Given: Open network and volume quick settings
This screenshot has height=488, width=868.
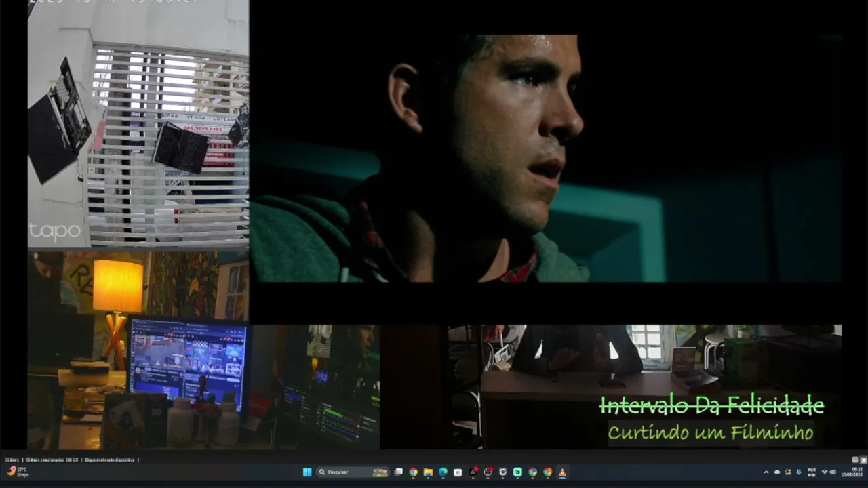Looking at the screenshot, I should [x=829, y=472].
